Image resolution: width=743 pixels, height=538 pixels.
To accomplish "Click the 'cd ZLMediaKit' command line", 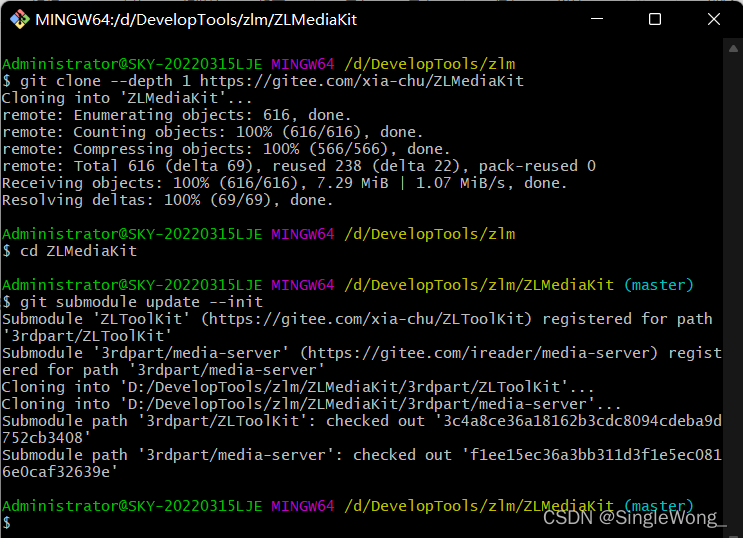I will tap(70, 251).
